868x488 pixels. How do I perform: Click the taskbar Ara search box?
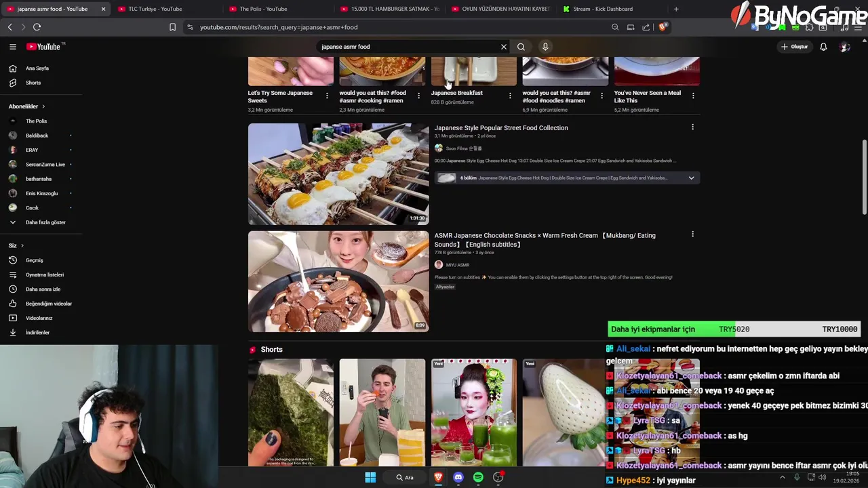(x=406, y=477)
